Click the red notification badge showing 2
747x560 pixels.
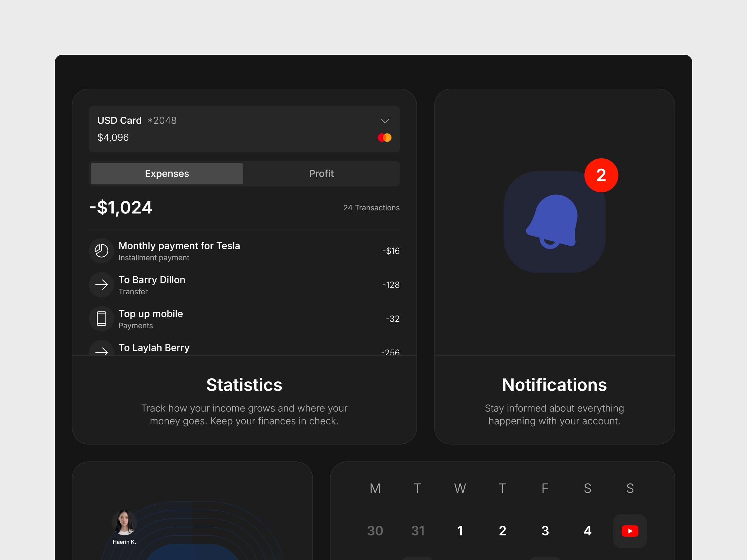[601, 175]
